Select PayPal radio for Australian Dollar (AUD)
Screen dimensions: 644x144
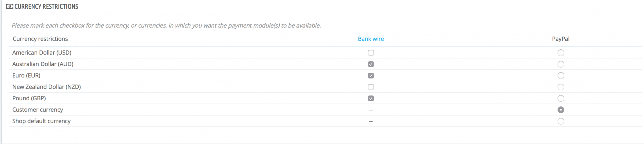561,64
